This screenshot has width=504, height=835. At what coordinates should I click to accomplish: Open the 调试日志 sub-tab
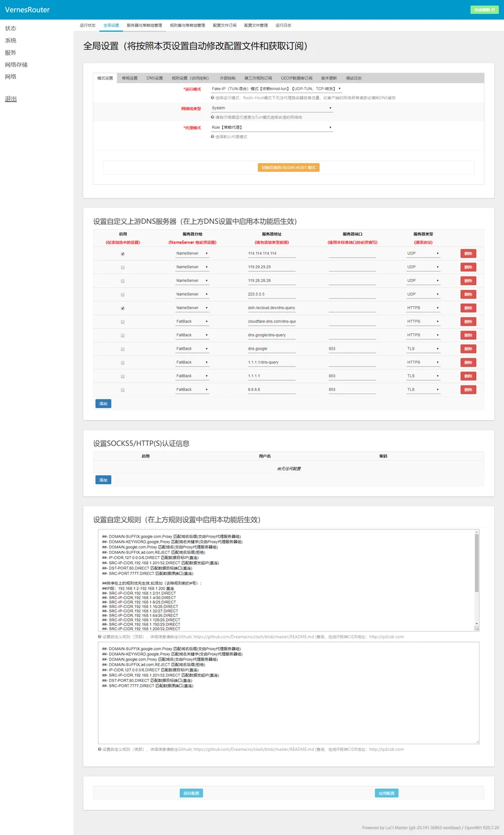(354, 78)
